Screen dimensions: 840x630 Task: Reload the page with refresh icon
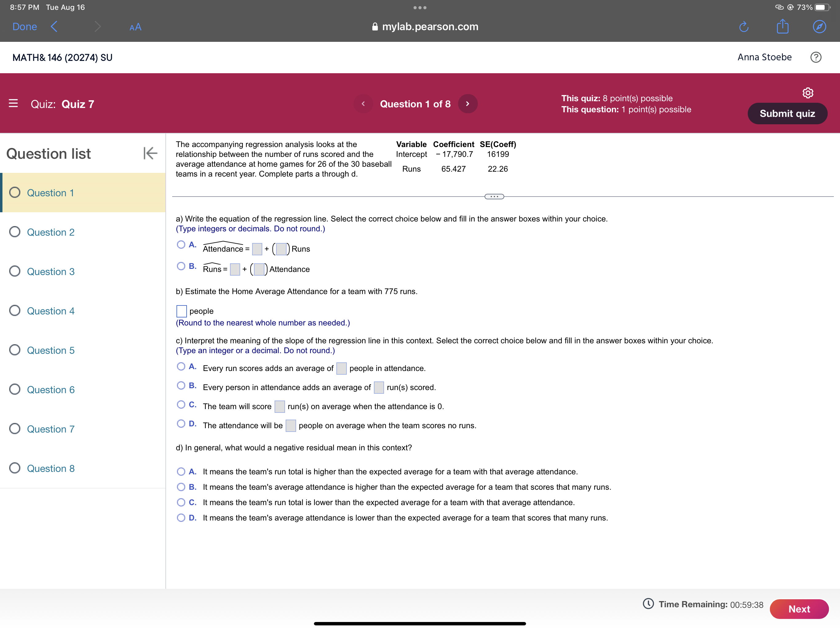[x=743, y=26]
